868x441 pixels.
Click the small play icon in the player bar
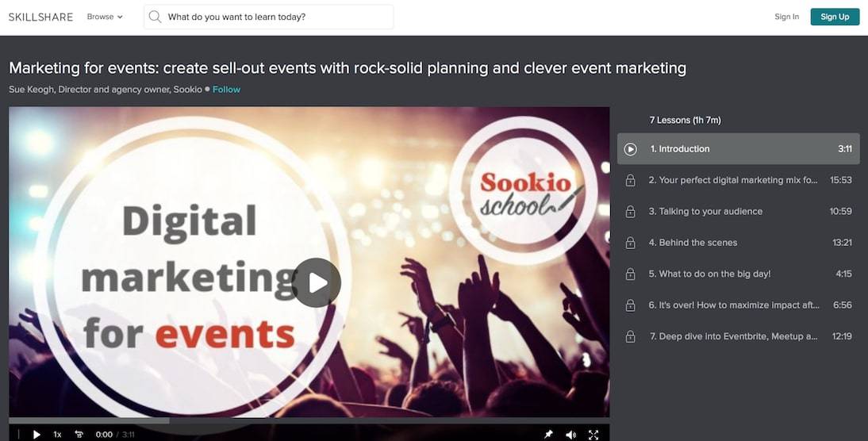(36, 435)
